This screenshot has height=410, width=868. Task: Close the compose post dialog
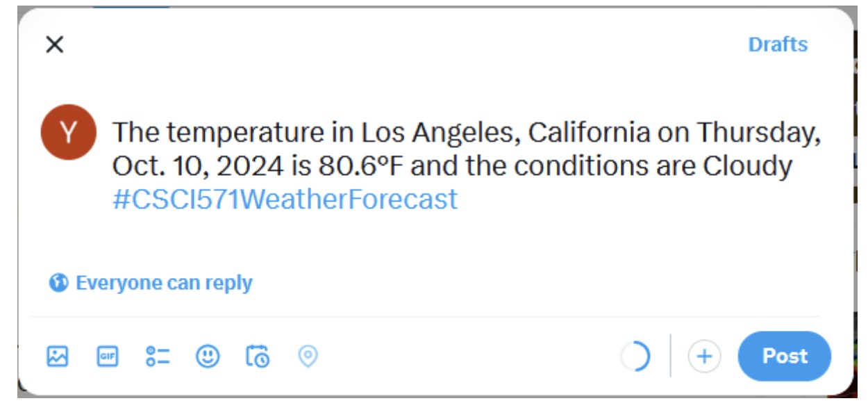point(54,44)
